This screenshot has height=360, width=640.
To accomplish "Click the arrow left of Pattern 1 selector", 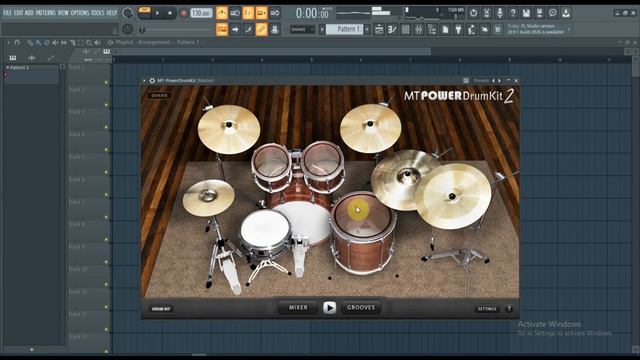I will [322, 29].
